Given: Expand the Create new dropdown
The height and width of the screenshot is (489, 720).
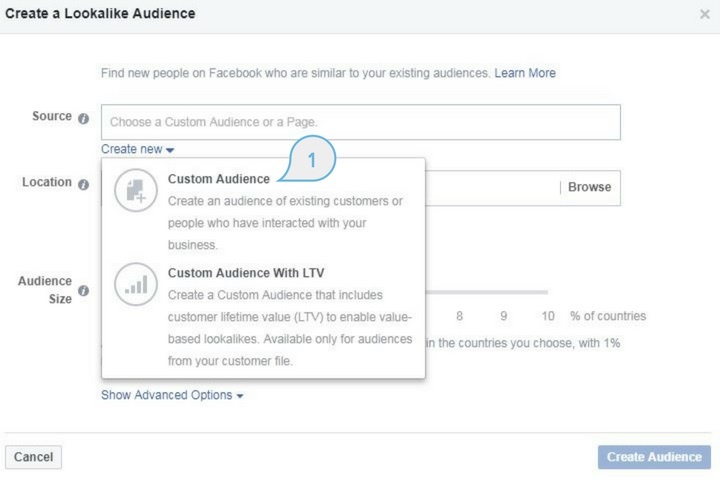Looking at the screenshot, I should click(x=138, y=149).
